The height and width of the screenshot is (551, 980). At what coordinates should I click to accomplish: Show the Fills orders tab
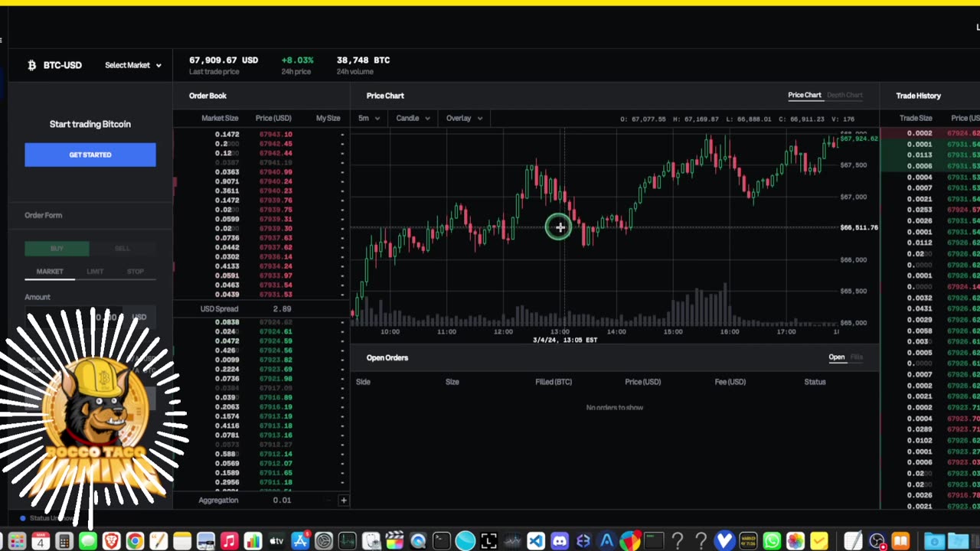[x=856, y=357]
